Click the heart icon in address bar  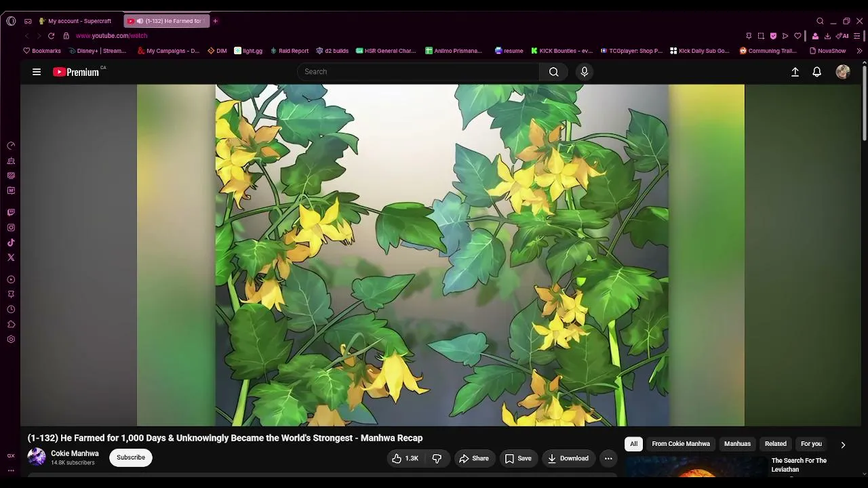click(797, 36)
